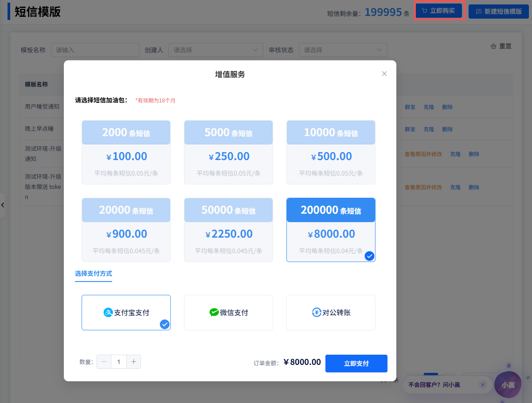
Task: Dismiss the 问小赢 help bubble
Action: click(483, 384)
